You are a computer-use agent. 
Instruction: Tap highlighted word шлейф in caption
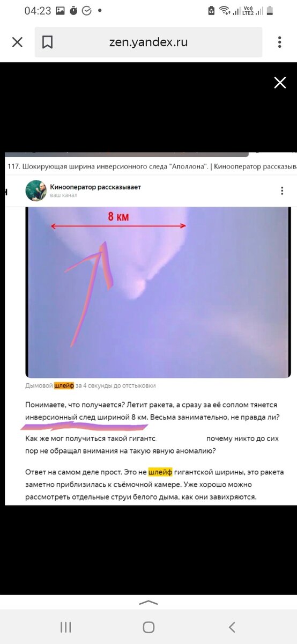tap(64, 386)
